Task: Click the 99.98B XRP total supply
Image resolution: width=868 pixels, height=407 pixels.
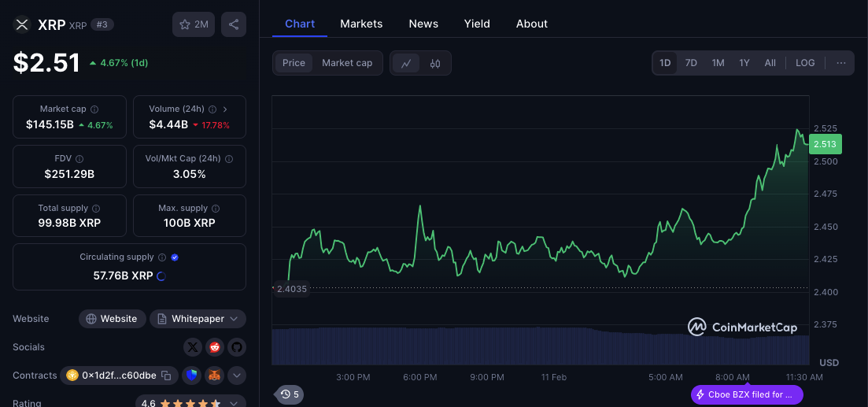Action: pos(70,223)
